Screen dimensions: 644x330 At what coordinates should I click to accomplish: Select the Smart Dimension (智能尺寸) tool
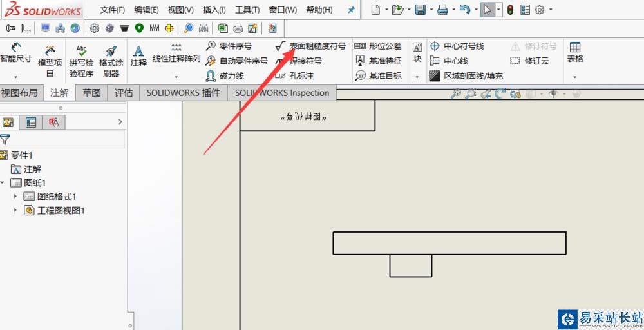15,53
